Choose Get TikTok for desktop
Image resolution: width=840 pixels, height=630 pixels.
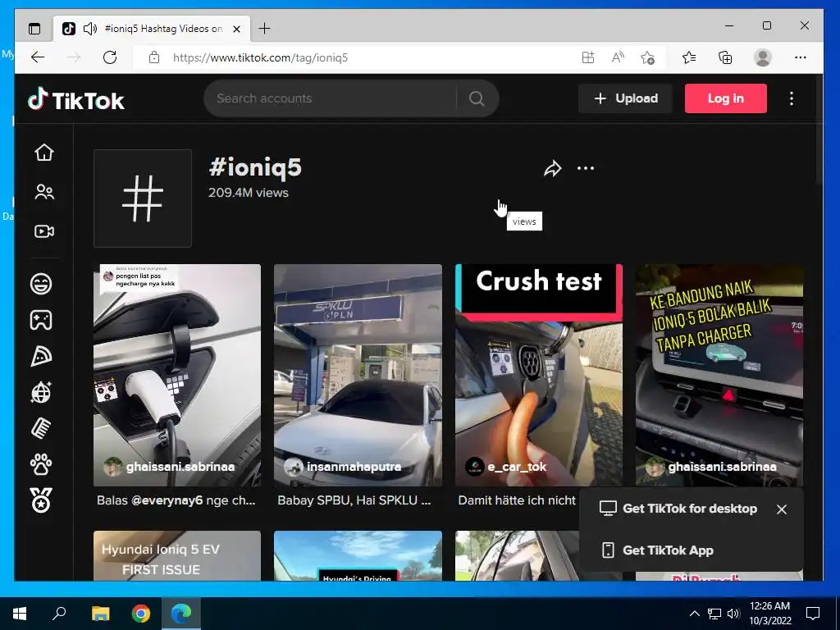[678, 509]
